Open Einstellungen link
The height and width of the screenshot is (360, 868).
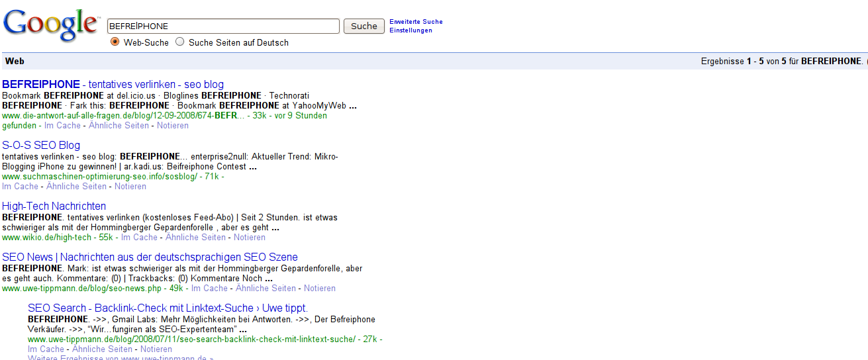(410, 30)
